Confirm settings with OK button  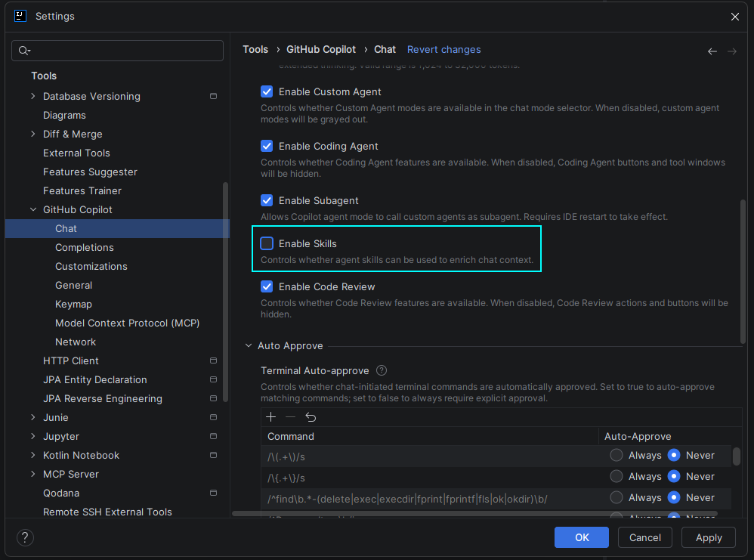[x=582, y=537]
